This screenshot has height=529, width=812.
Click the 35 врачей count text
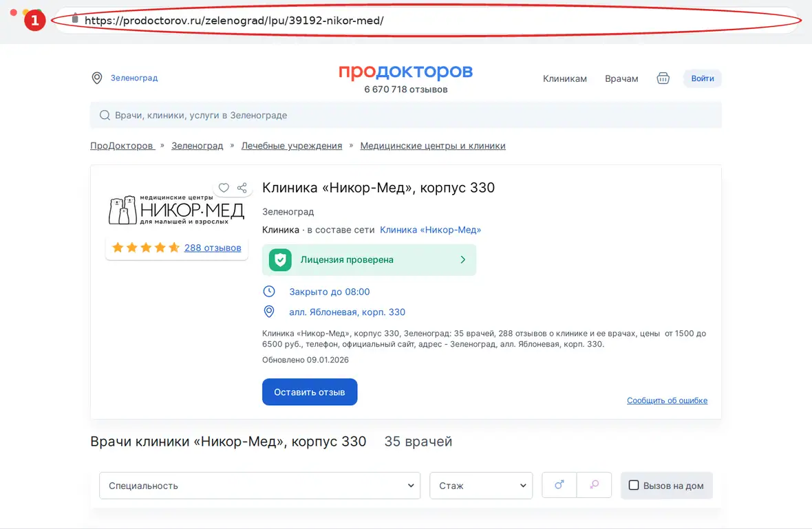[418, 442]
